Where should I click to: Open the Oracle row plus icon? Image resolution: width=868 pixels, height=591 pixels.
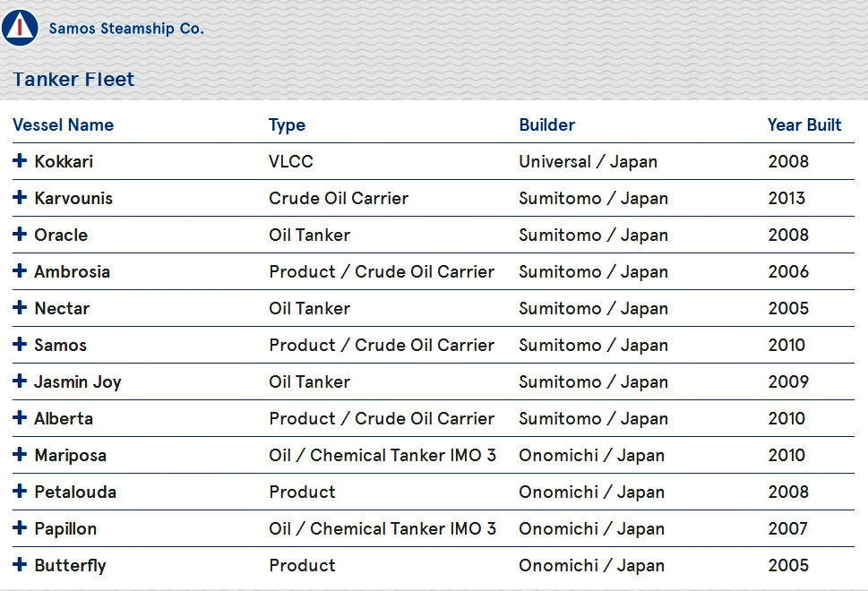pyautogui.click(x=20, y=234)
